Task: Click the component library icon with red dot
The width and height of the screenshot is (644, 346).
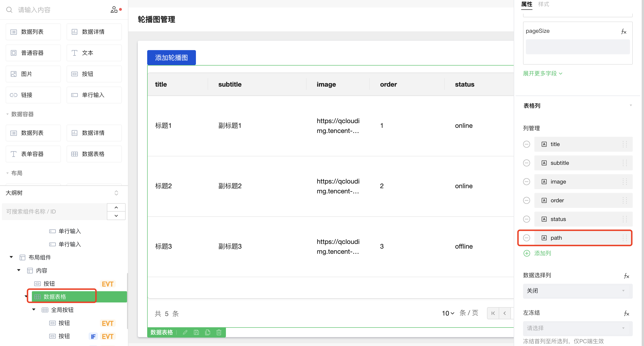Action: tap(114, 10)
